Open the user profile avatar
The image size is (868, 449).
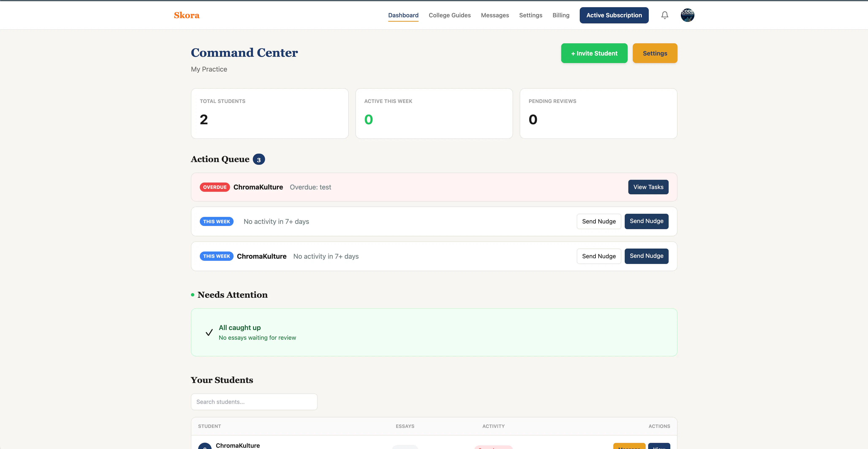(x=687, y=15)
